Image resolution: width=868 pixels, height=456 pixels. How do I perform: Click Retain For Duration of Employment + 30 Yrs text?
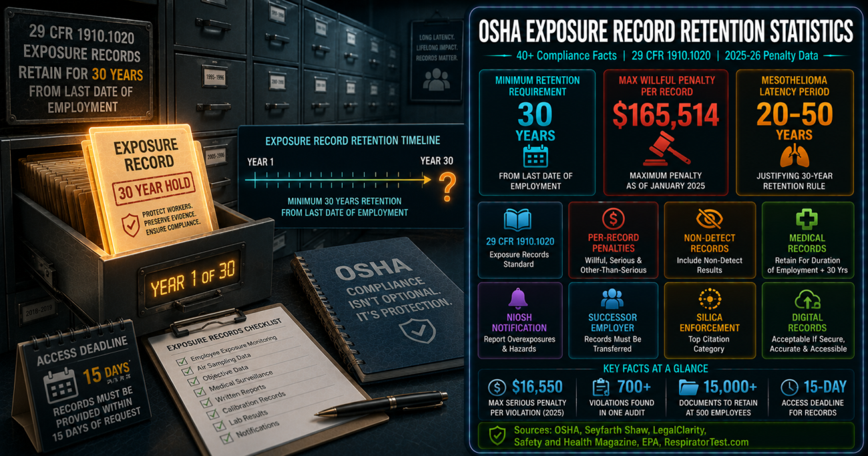pyautogui.click(x=807, y=265)
